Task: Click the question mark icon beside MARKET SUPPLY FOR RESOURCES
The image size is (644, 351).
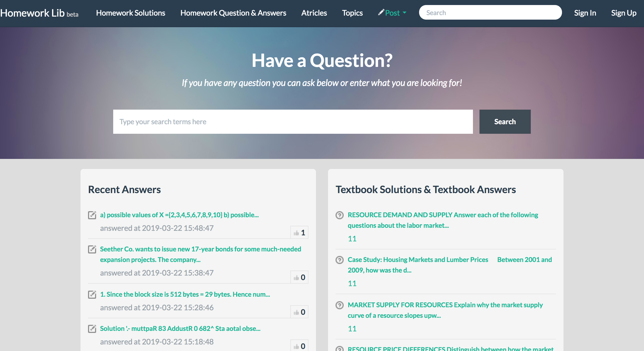Action: click(x=340, y=305)
